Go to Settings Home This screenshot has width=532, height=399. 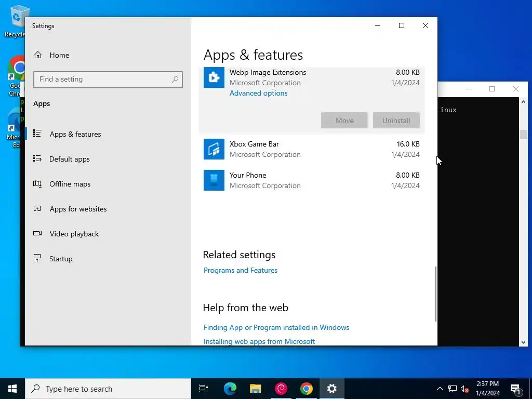tap(59, 55)
